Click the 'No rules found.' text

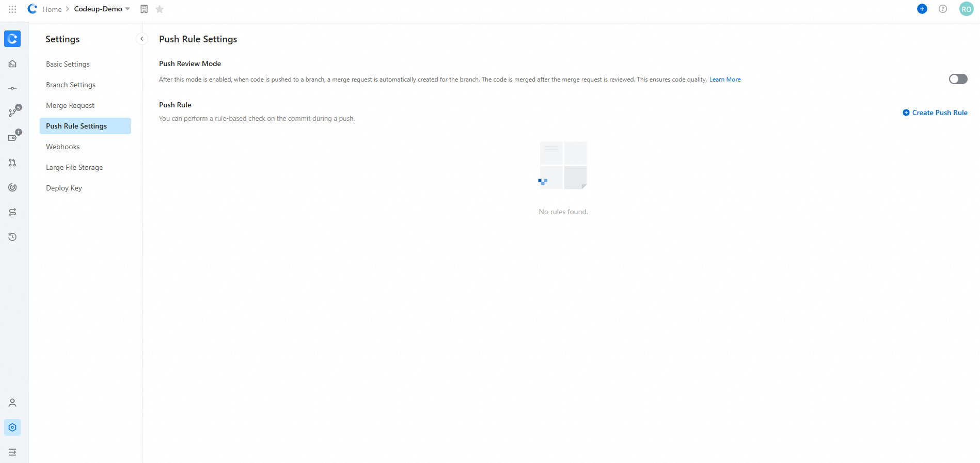tap(563, 212)
